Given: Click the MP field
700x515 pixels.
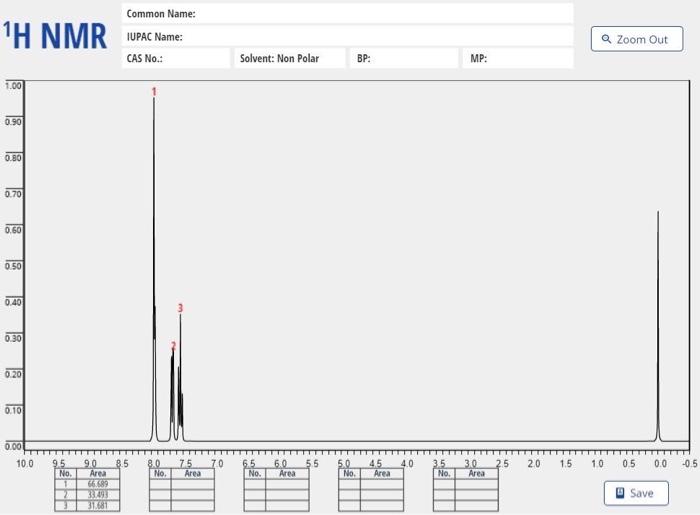Looking at the screenshot, I should point(518,58).
